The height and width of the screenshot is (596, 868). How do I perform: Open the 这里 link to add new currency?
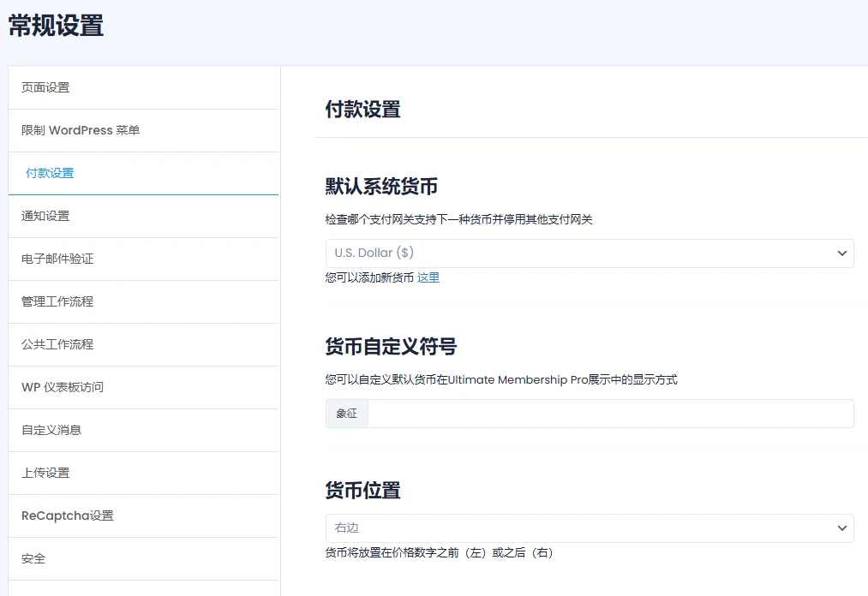tap(428, 277)
